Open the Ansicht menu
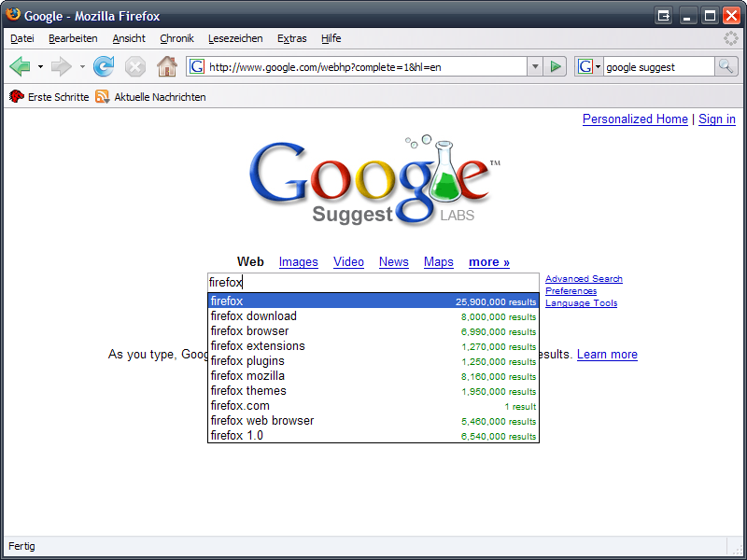Image resolution: width=747 pixels, height=560 pixels. coord(129,38)
